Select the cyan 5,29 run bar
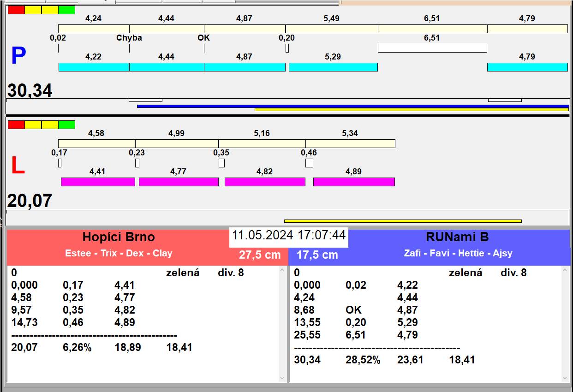Screen dimensions: 573x392 pos(333,67)
